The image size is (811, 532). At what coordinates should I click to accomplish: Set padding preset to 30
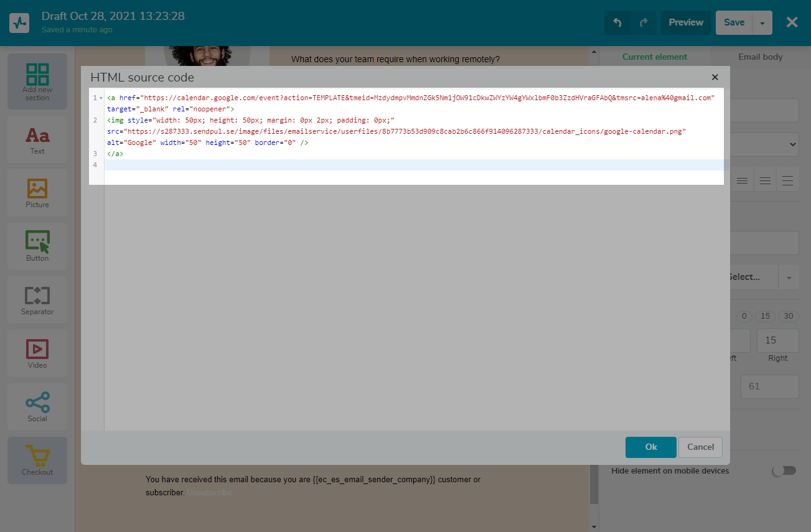click(x=788, y=316)
